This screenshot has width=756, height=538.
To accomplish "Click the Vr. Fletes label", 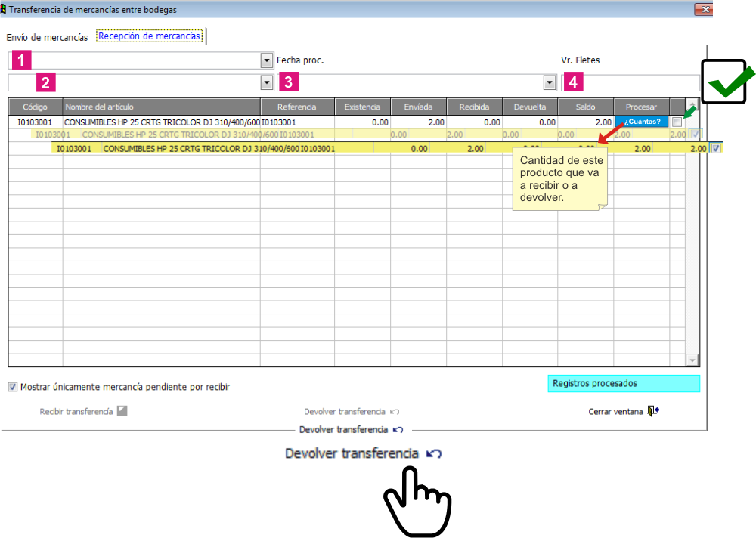I will click(x=581, y=60).
